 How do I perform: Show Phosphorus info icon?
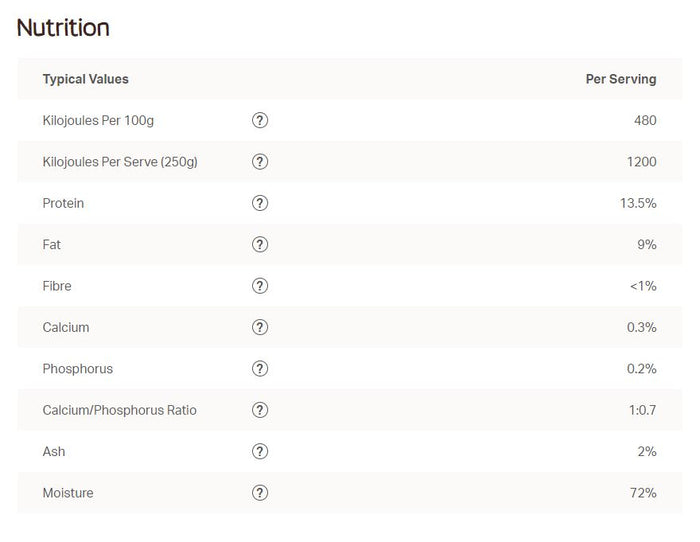tap(260, 369)
